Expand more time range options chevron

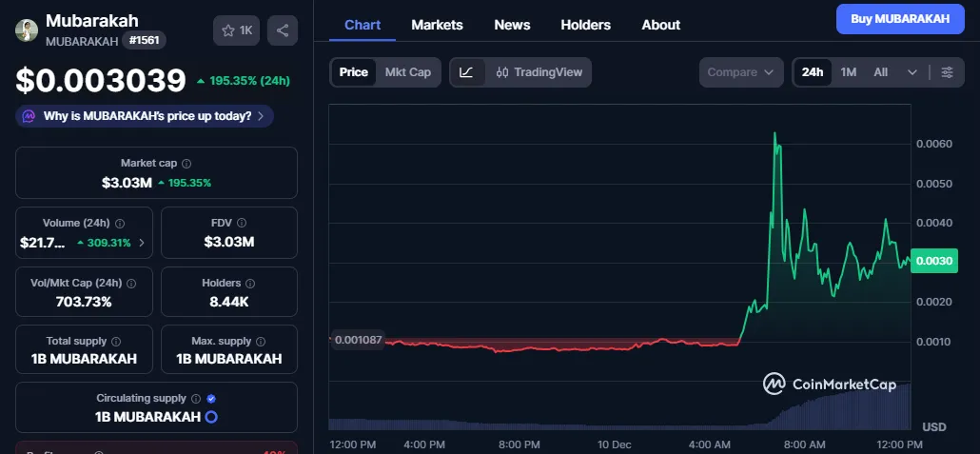pos(912,72)
